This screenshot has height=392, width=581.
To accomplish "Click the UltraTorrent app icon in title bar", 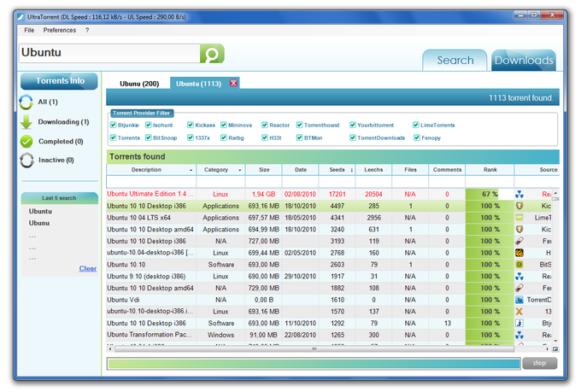I will point(21,17).
